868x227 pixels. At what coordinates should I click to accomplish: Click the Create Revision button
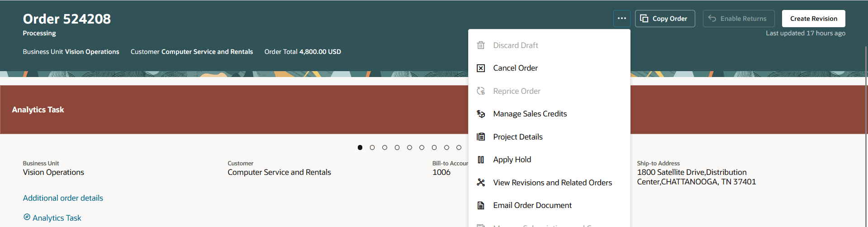pos(814,19)
